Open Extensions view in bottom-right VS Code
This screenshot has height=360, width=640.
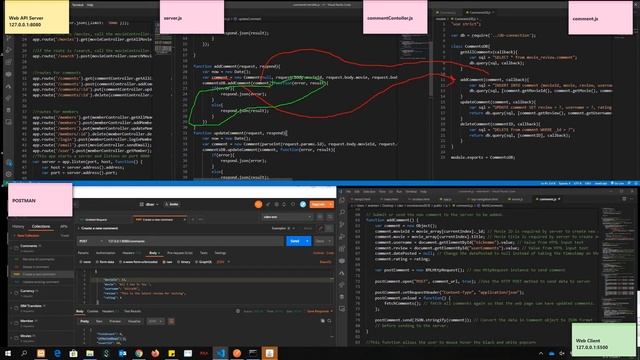[x=342, y=249]
